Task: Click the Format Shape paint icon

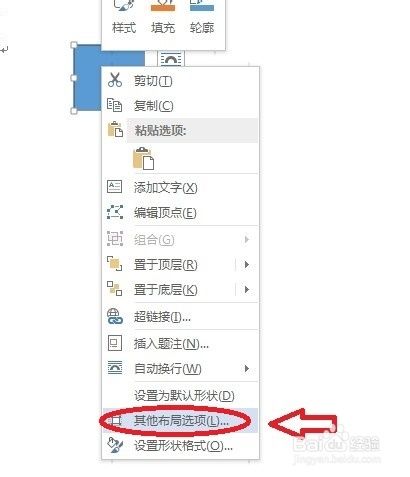Action: pyautogui.click(x=115, y=445)
